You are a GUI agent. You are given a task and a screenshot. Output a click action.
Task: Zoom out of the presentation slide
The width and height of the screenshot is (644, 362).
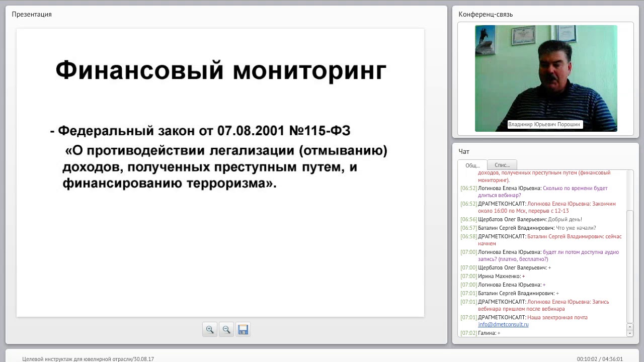coord(226,330)
